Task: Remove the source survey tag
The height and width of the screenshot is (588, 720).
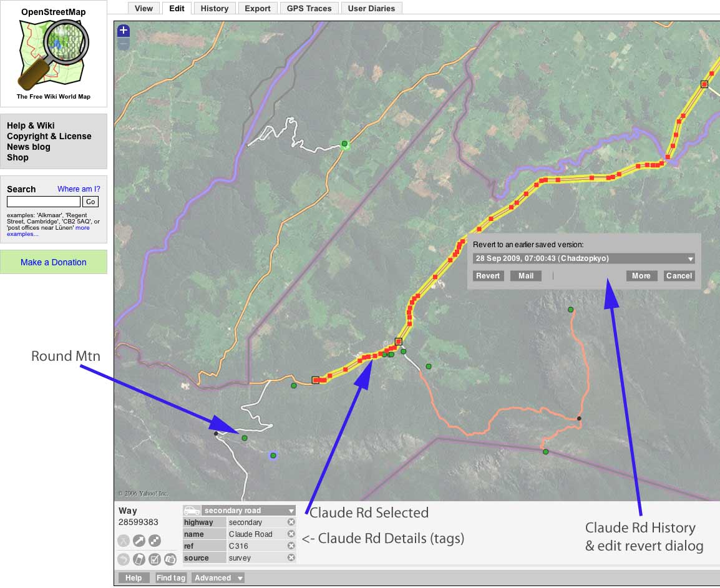Action: 291,557
